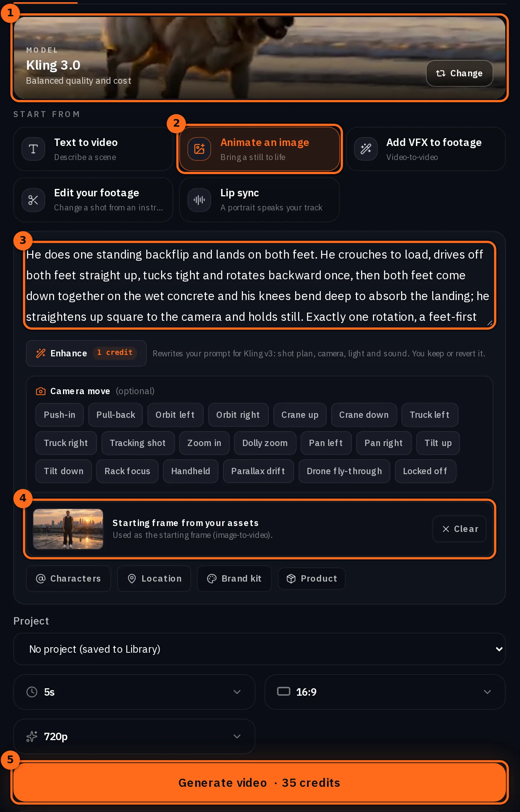Expand the 16:9 aspect ratio dropdown

(385, 692)
